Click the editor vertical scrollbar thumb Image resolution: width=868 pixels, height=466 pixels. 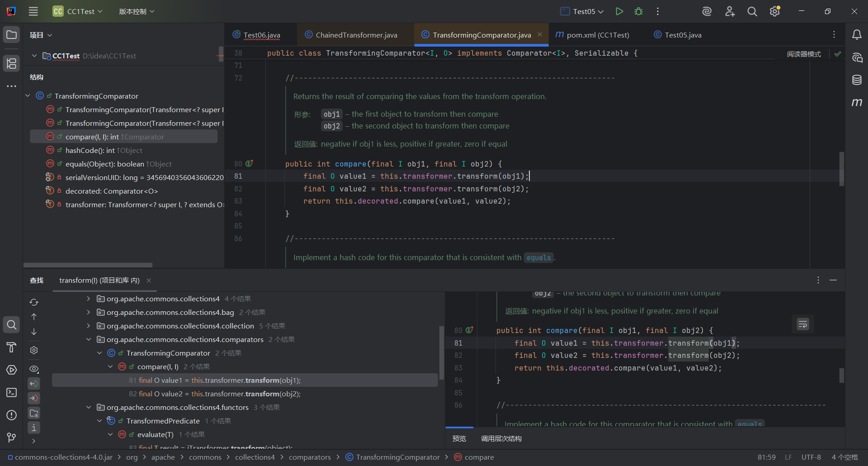pos(842,169)
